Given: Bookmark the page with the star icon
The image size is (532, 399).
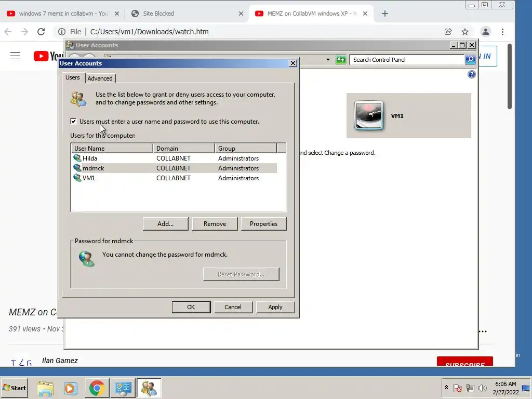Looking at the screenshot, I should (465, 32).
